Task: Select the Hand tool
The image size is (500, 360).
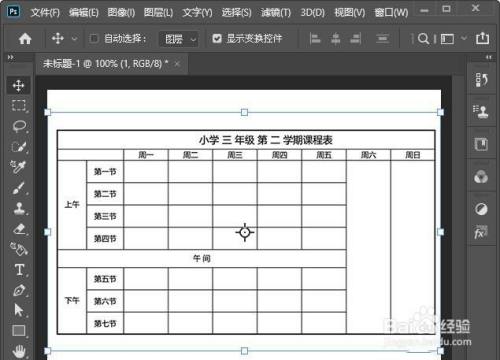Action: coord(19,351)
